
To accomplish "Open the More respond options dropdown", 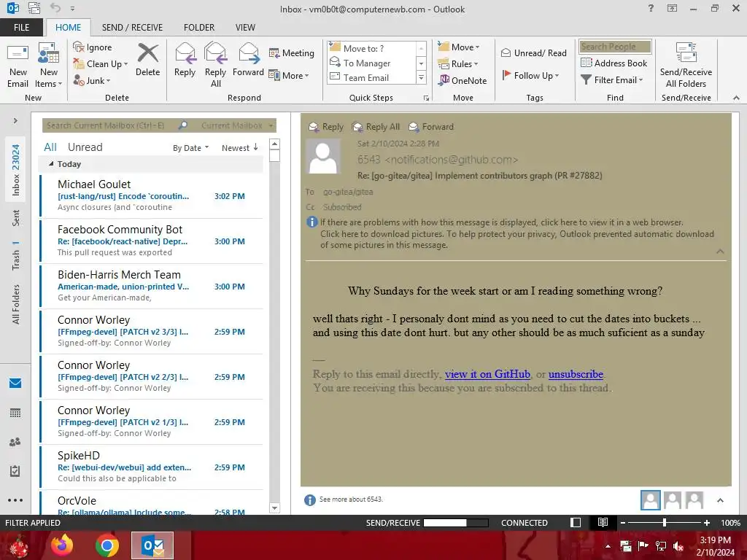I will point(289,75).
